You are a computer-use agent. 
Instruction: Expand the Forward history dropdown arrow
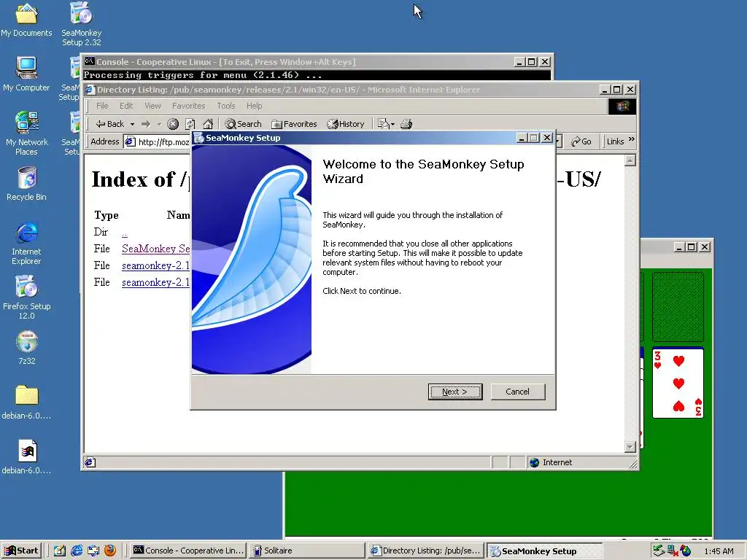click(159, 124)
